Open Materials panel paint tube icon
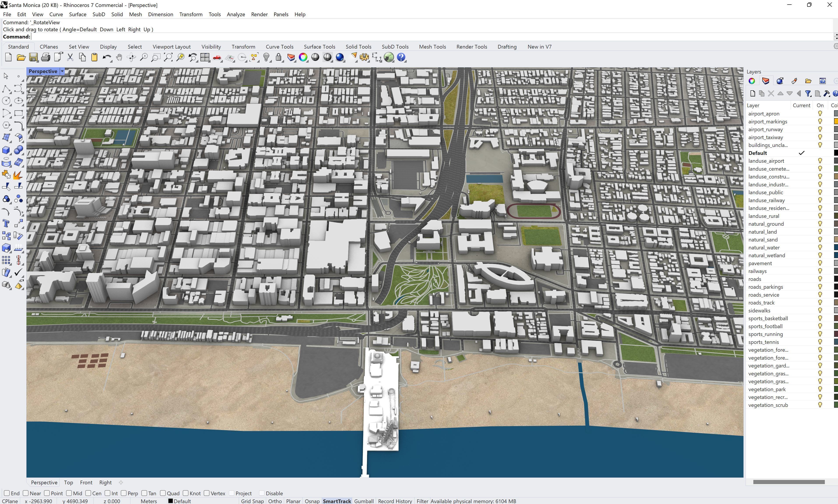Screen dimensions: 838x504 (794, 81)
